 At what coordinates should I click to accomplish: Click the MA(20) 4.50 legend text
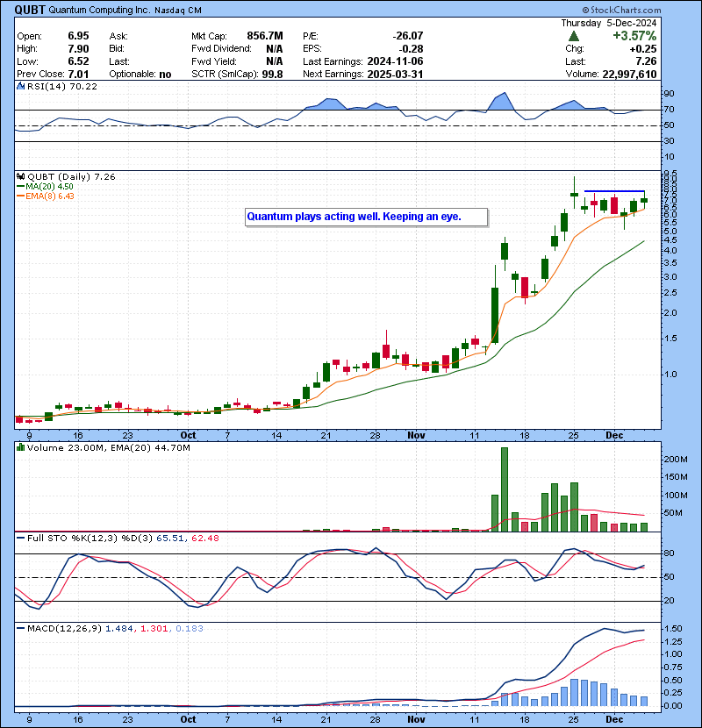pyautogui.click(x=50, y=186)
